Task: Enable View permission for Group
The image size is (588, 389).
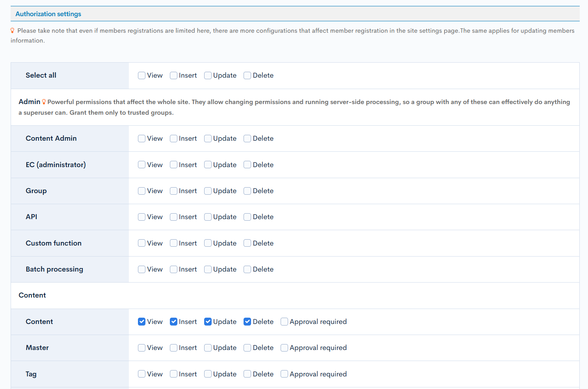Action: pos(141,191)
